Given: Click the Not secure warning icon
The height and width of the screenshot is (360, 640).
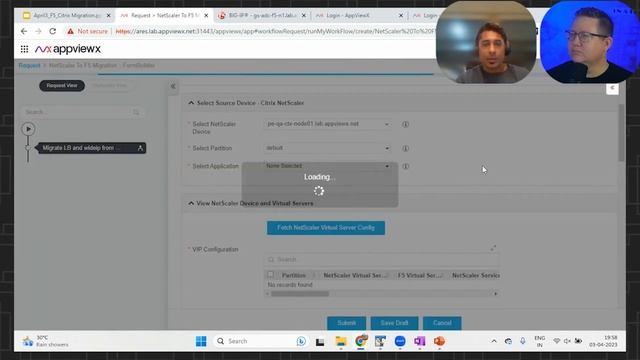Looking at the screenshot, I should click(x=70, y=31).
